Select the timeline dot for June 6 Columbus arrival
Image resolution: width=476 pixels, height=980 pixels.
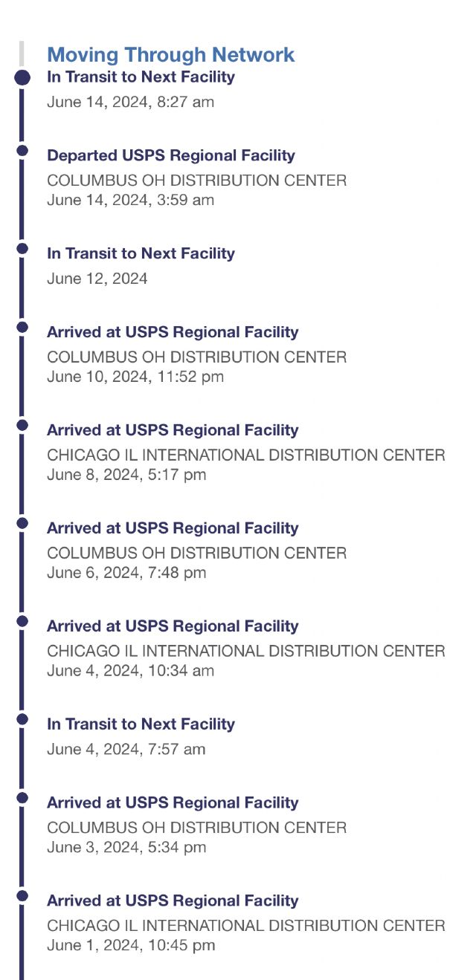click(x=22, y=523)
